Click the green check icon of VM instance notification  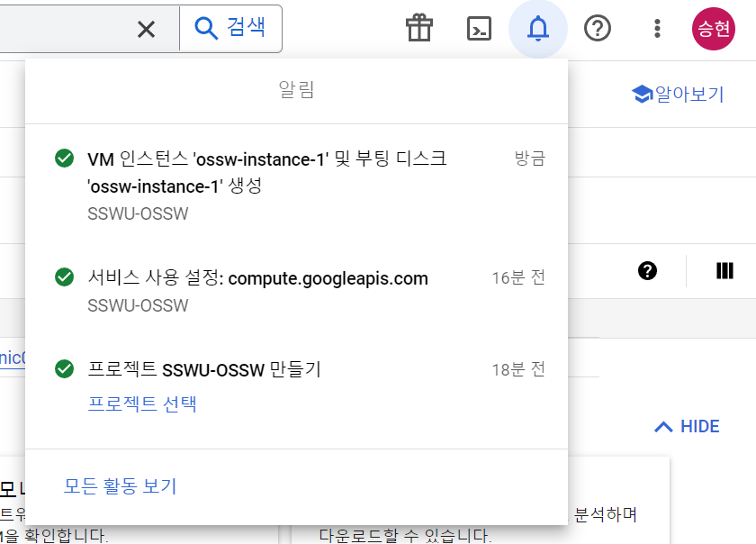[x=64, y=158]
